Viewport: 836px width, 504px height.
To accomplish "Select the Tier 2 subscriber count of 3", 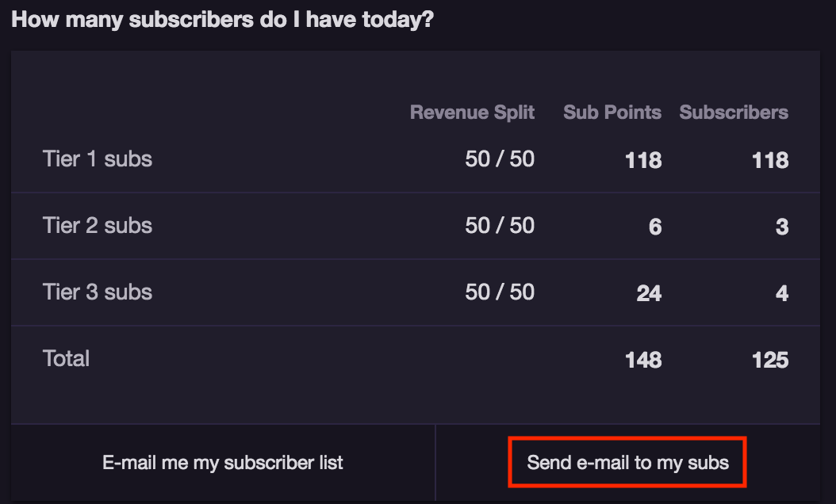I will tap(781, 226).
